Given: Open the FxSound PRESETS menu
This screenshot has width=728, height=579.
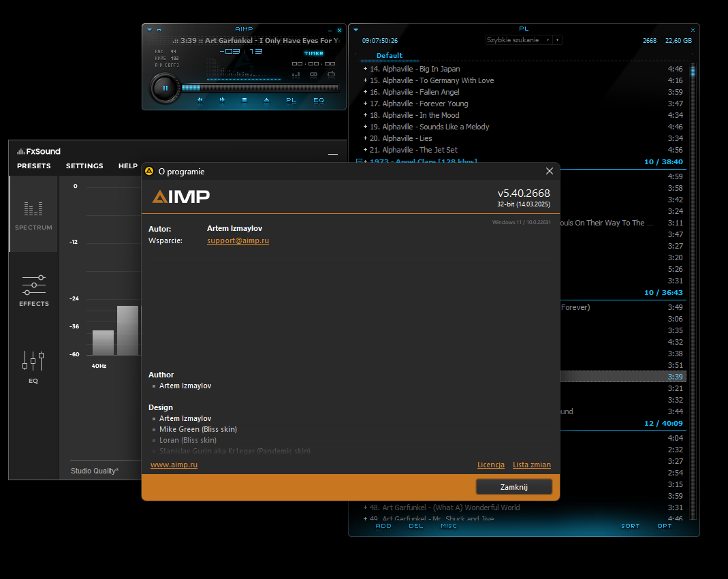Looking at the screenshot, I should [x=34, y=166].
